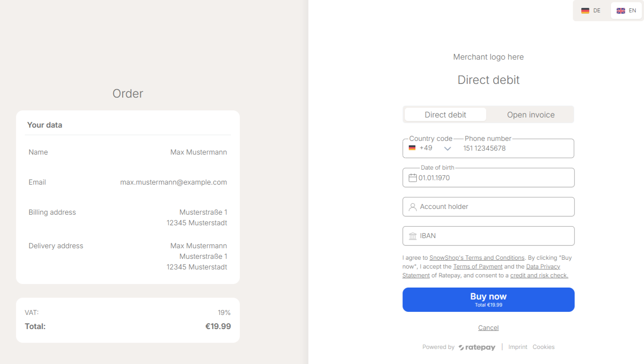The width and height of the screenshot is (644, 364).
Task: Click the bank icon in IBAN field
Action: click(x=413, y=236)
